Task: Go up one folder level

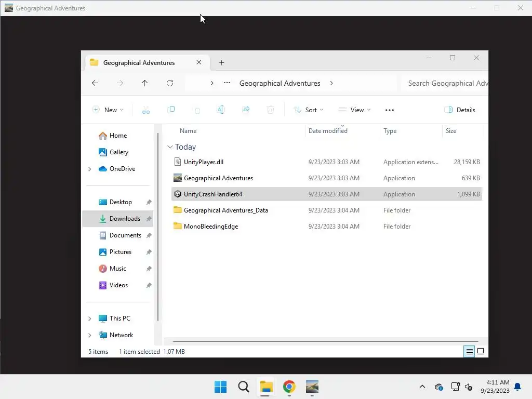Action: 144,83
